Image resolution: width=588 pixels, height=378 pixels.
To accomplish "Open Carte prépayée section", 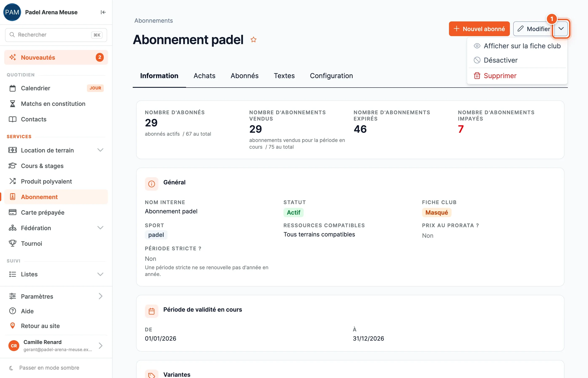I will pyautogui.click(x=56, y=212).
